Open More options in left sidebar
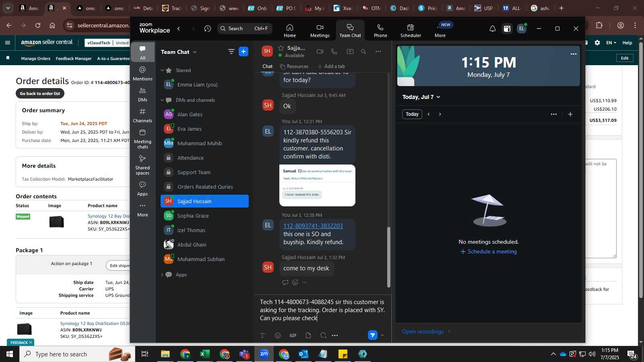Viewport: 644px width, 362px height. 142,209
